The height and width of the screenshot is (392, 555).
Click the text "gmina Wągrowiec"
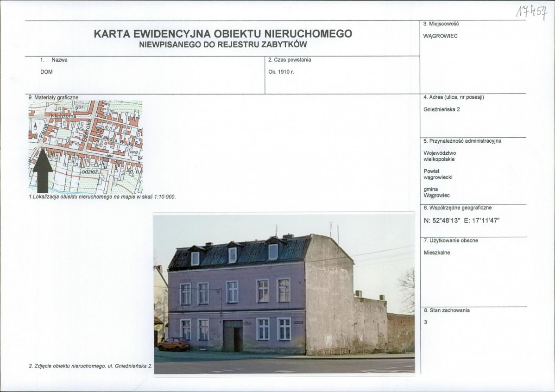pyautogui.click(x=436, y=192)
